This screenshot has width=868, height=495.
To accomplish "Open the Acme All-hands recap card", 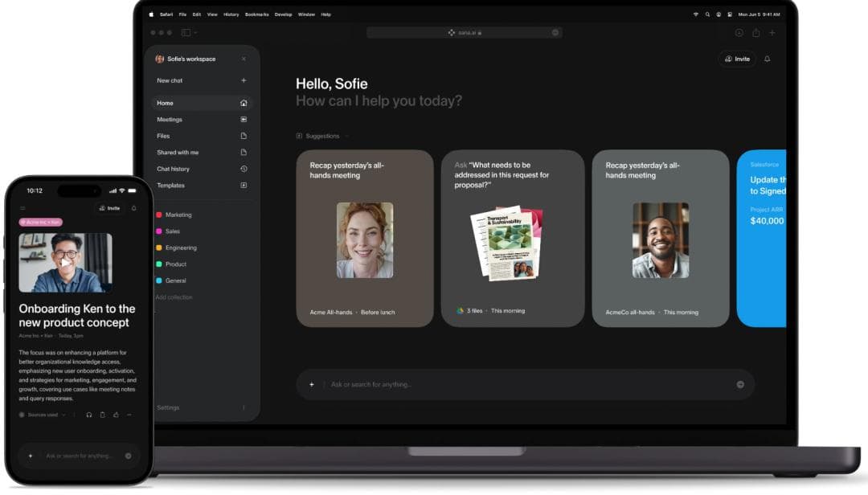I will click(x=365, y=239).
